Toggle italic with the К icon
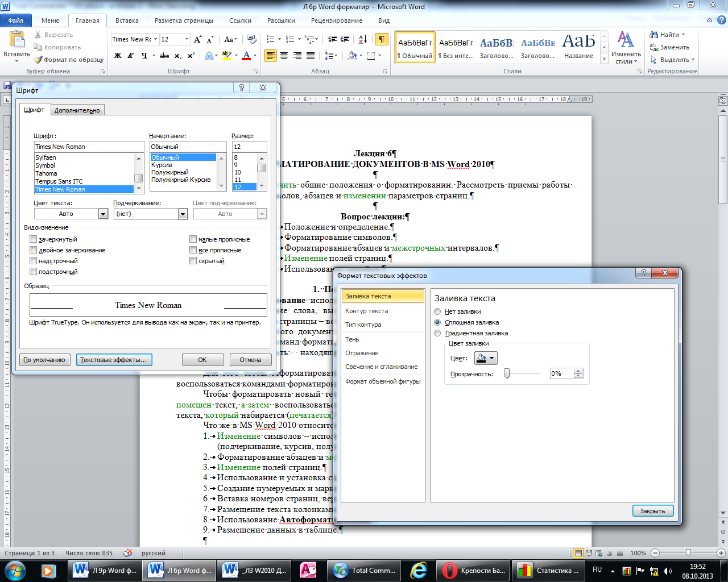Screen dimensions: 728x582 (x=131, y=56)
